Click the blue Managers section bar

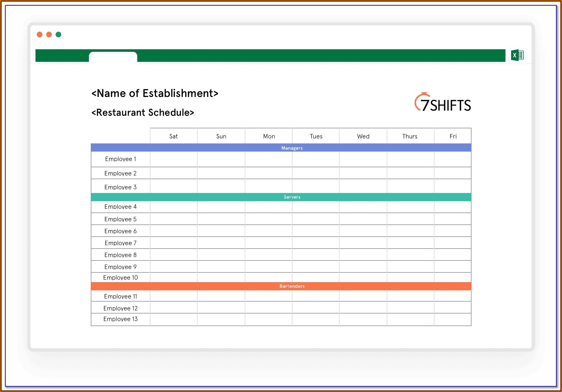coord(292,148)
